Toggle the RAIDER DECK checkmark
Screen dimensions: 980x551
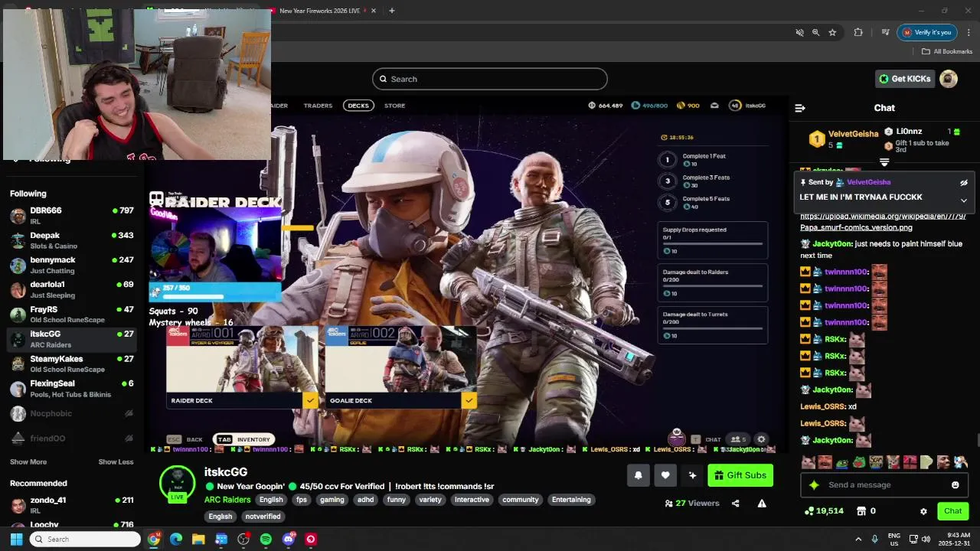[x=310, y=400]
